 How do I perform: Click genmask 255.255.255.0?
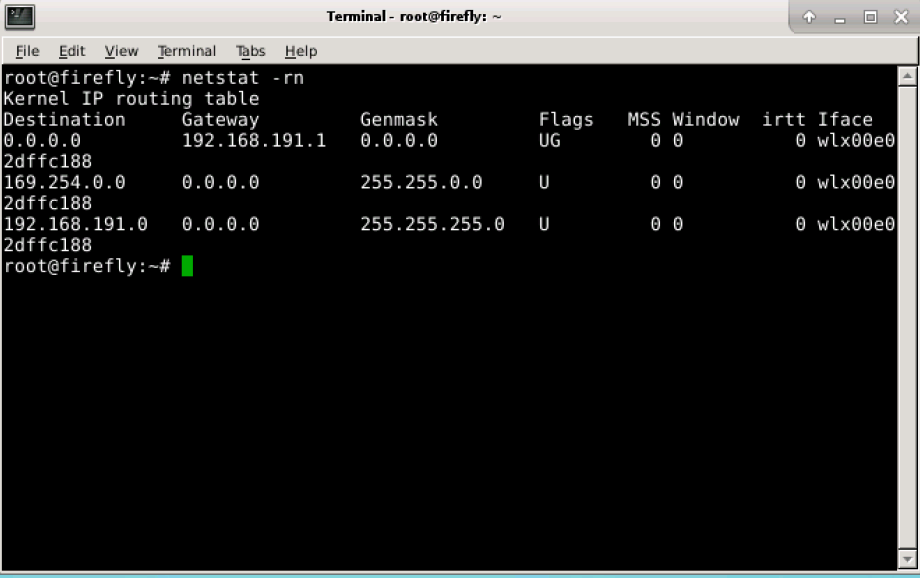(432, 224)
